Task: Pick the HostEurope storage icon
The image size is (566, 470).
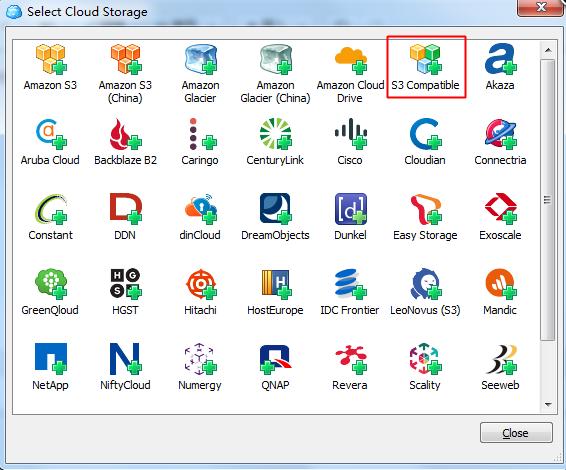Action: pos(277,284)
